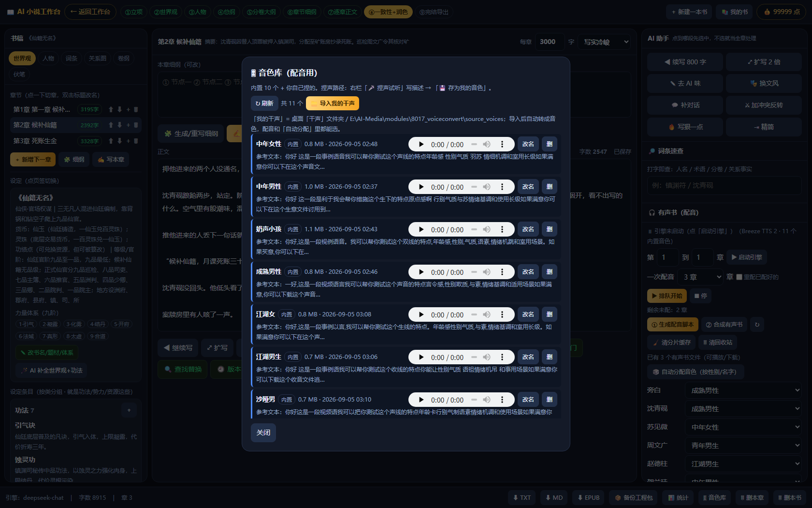Viewport: 812px width, 508px height.
Task: Delete the 江湖女 voice entry
Action: tap(550, 314)
